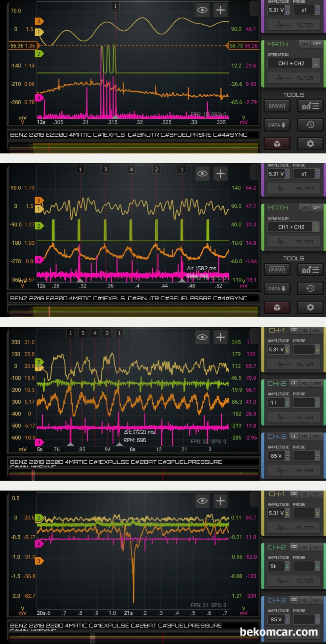The height and width of the screenshot is (644, 326).
Task: Open the chart list tool in the second capture
Action: point(310,270)
